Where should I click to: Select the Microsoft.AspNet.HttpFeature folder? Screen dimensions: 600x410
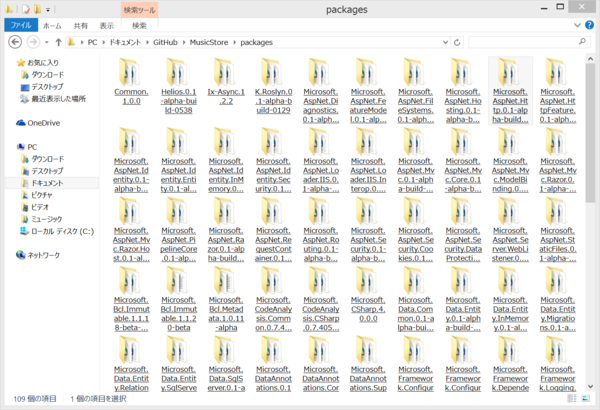tap(558, 91)
